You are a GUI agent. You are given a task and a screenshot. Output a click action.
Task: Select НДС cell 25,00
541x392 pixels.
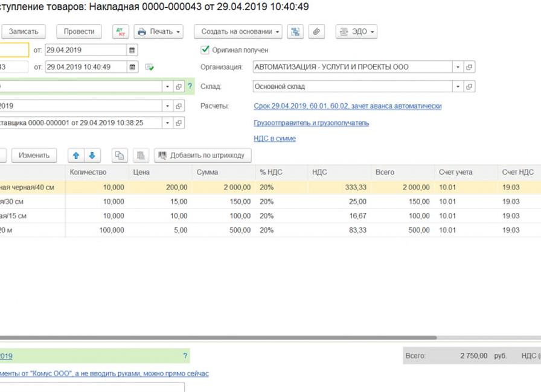(339, 202)
